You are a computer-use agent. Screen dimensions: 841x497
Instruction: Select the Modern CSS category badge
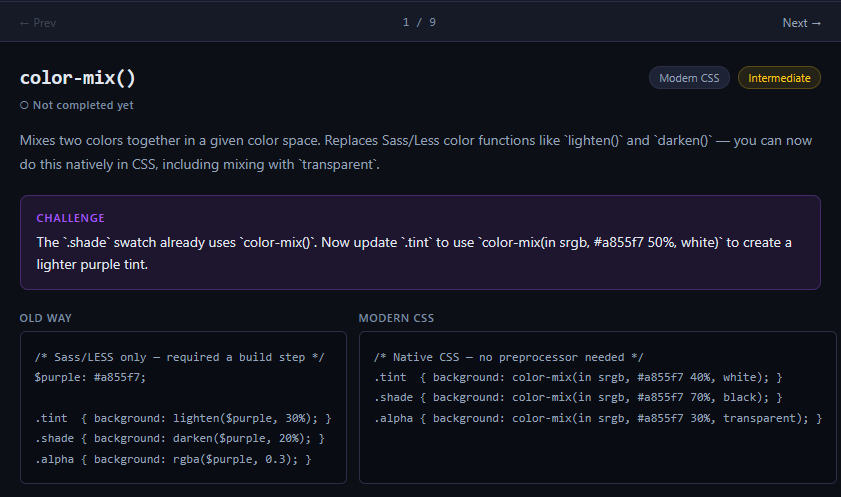(x=689, y=78)
